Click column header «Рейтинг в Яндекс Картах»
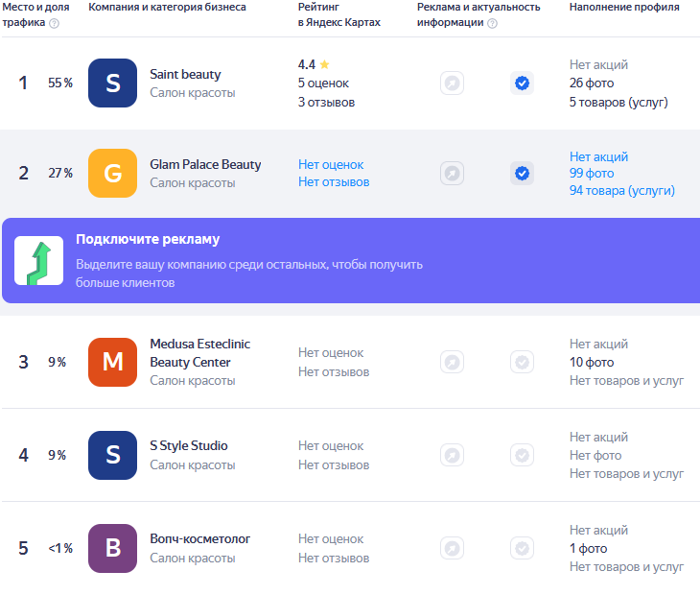This screenshot has width=700, height=595. (339, 14)
